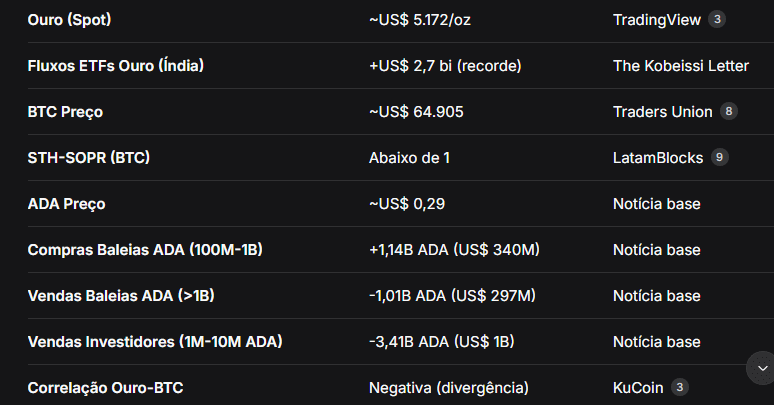This screenshot has height=405, width=774.
Task: Click the Vendas Investidores (1M-10M ADA) label
Action: [x=155, y=342]
